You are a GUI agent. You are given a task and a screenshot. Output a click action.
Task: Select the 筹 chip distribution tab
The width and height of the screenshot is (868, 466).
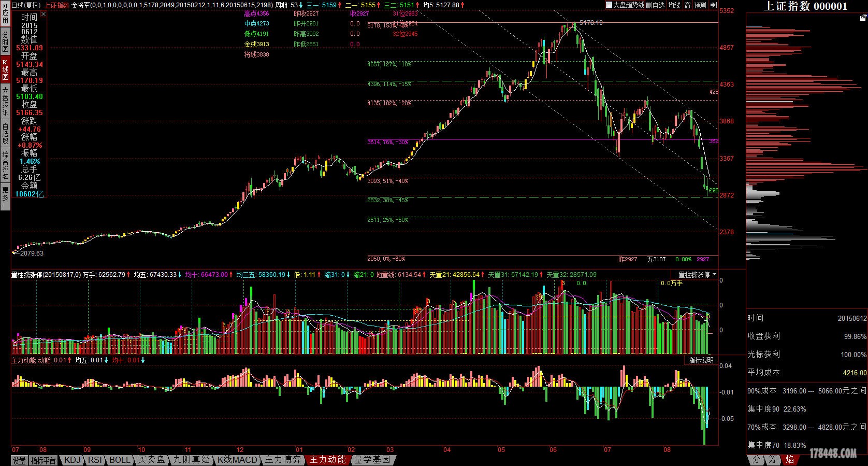(x=773, y=460)
